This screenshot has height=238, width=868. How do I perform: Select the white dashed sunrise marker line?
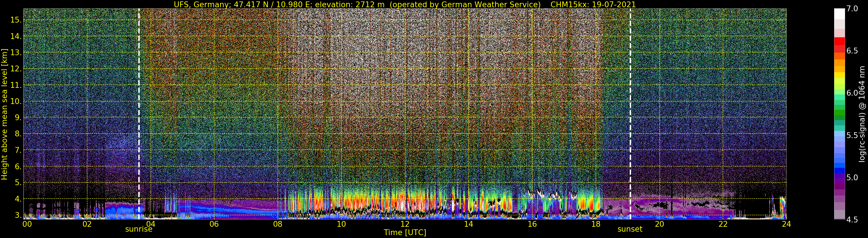tap(139, 101)
